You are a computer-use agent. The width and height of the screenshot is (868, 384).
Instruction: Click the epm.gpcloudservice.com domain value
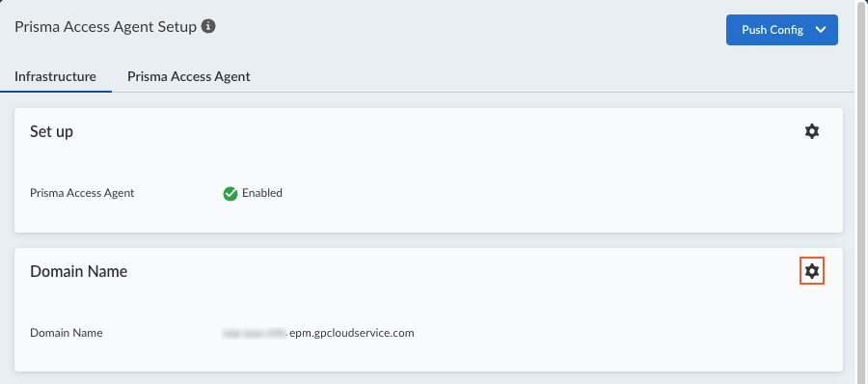(352, 333)
